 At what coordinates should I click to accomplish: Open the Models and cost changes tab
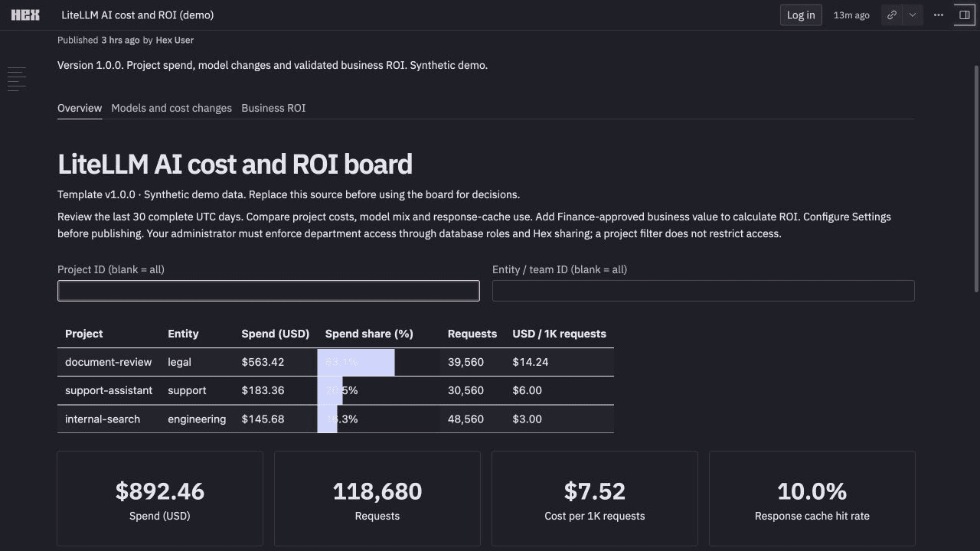click(171, 108)
